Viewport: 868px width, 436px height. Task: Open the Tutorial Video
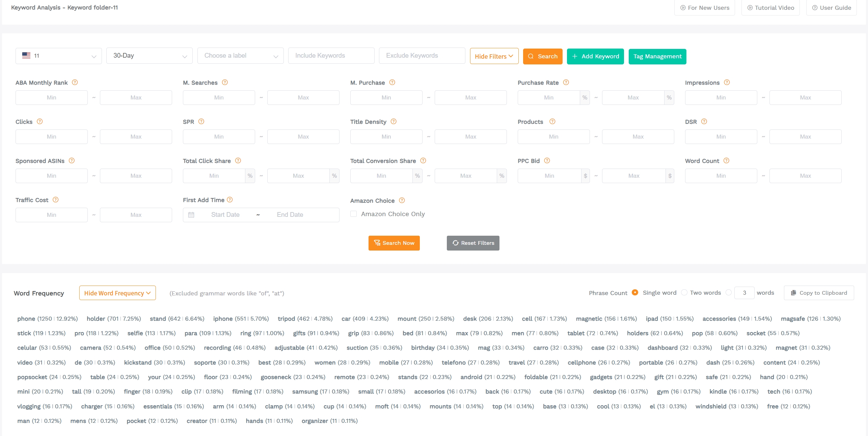pos(770,7)
